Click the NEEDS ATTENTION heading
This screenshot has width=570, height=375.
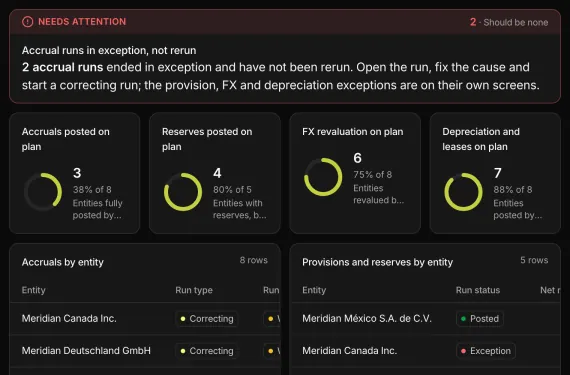(82, 22)
